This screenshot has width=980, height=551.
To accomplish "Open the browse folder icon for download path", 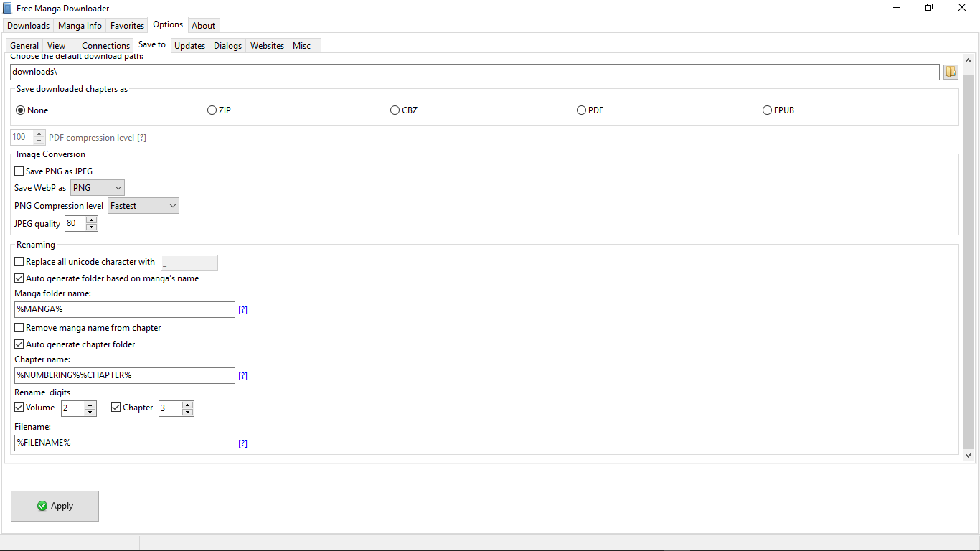I will click(x=950, y=72).
